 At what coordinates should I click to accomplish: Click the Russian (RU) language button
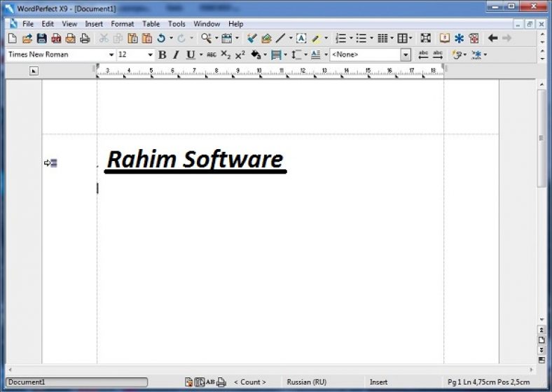[307, 381]
